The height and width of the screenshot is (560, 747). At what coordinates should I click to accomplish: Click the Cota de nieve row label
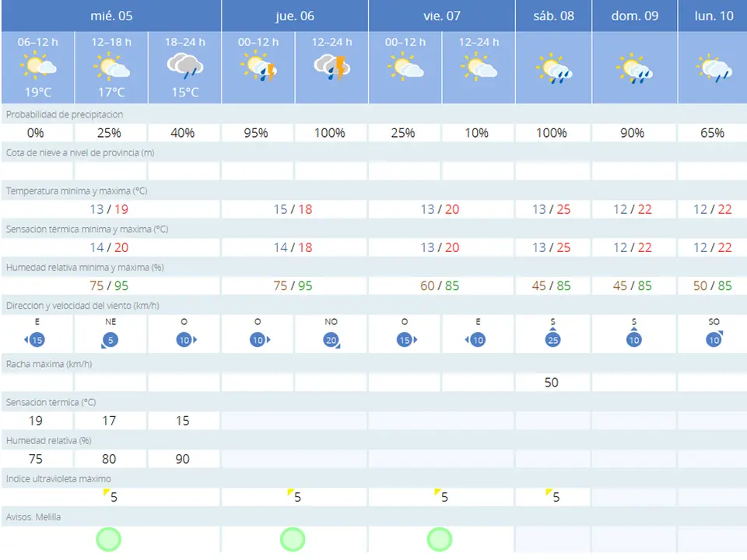tap(80, 153)
